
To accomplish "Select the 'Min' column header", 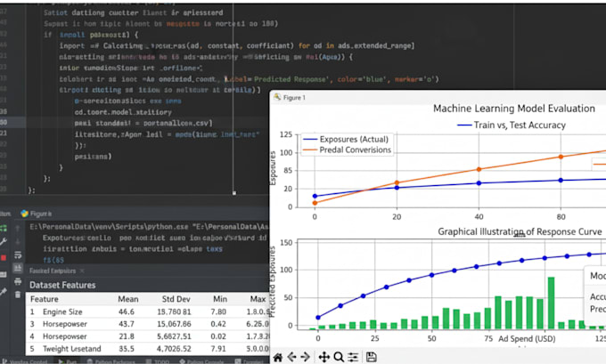I will point(220,299).
